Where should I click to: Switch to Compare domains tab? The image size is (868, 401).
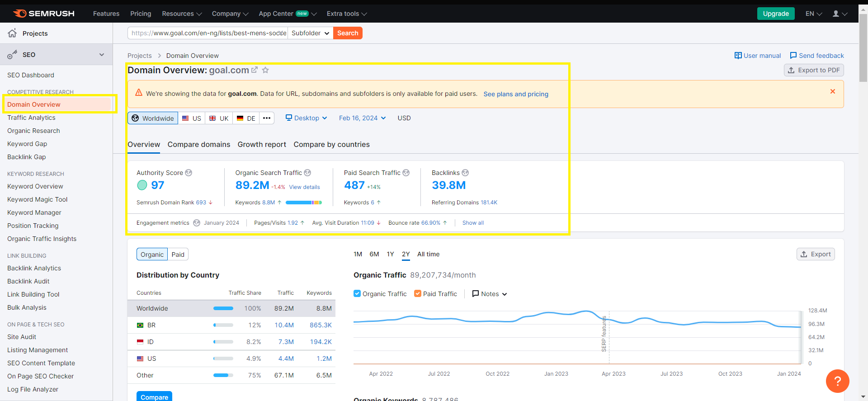point(199,144)
